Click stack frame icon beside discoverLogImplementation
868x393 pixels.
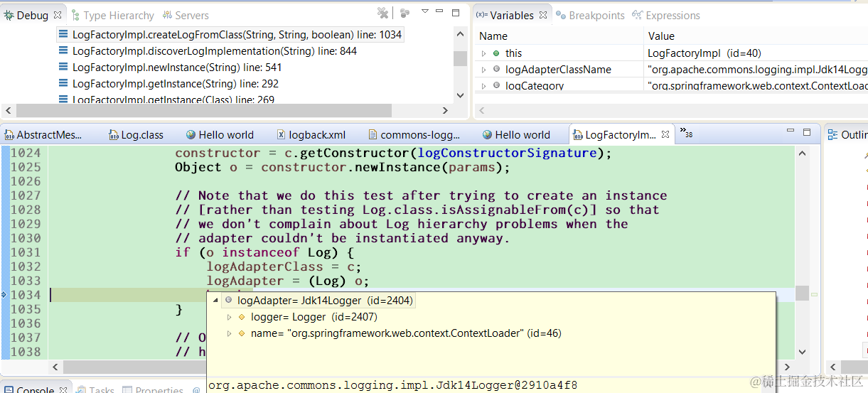pyautogui.click(x=63, y=51)
